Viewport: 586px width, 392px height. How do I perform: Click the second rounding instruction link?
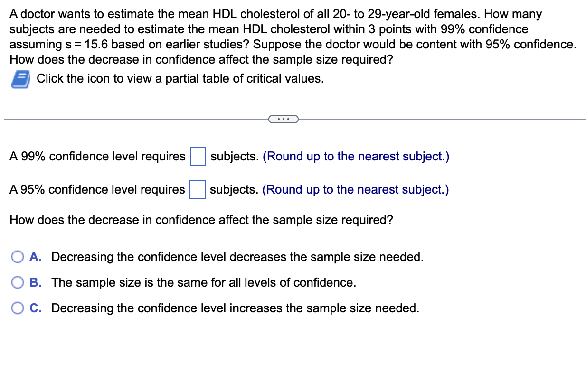click(x=356, y=189)
